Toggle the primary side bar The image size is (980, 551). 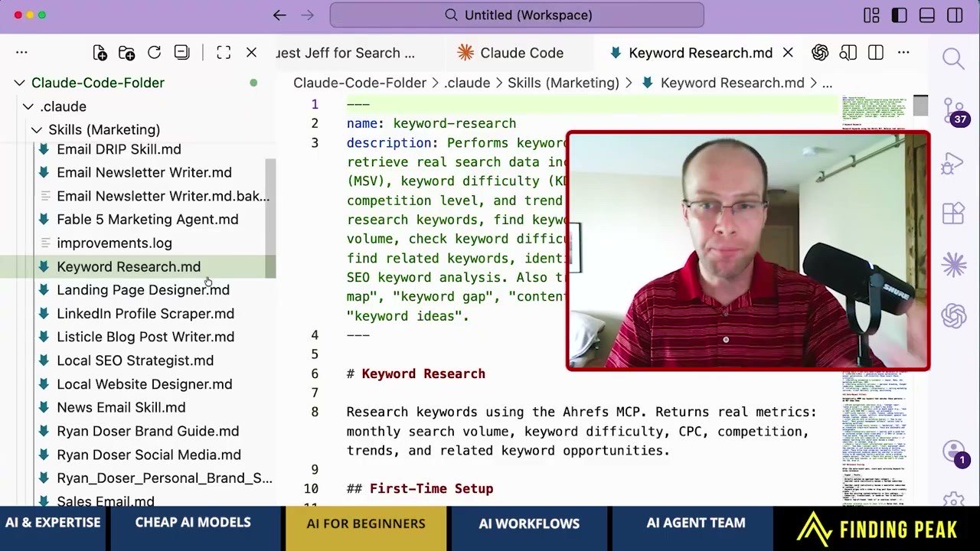point(899,15)
